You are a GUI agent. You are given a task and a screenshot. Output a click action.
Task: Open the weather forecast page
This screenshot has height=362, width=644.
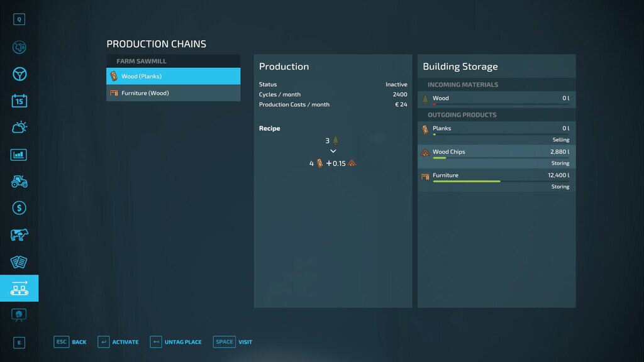click(19, 128)
